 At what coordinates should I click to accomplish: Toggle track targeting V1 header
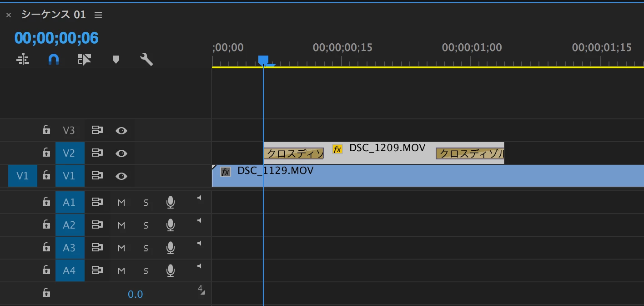click(x=70, y=176)
